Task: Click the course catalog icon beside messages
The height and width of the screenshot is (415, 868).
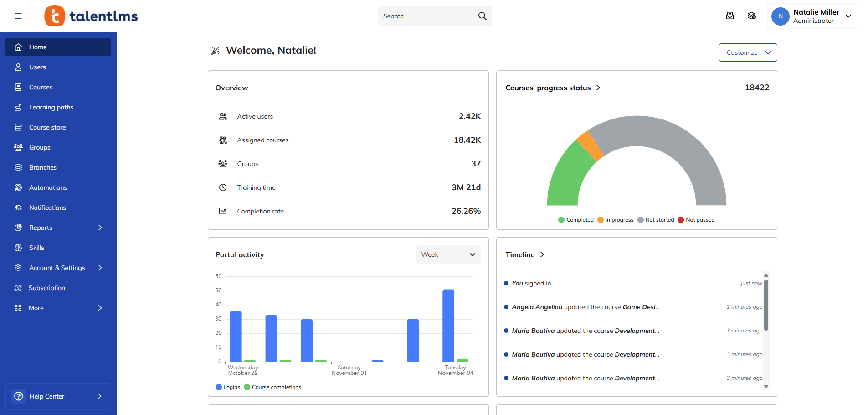Action: coord(752,16)
